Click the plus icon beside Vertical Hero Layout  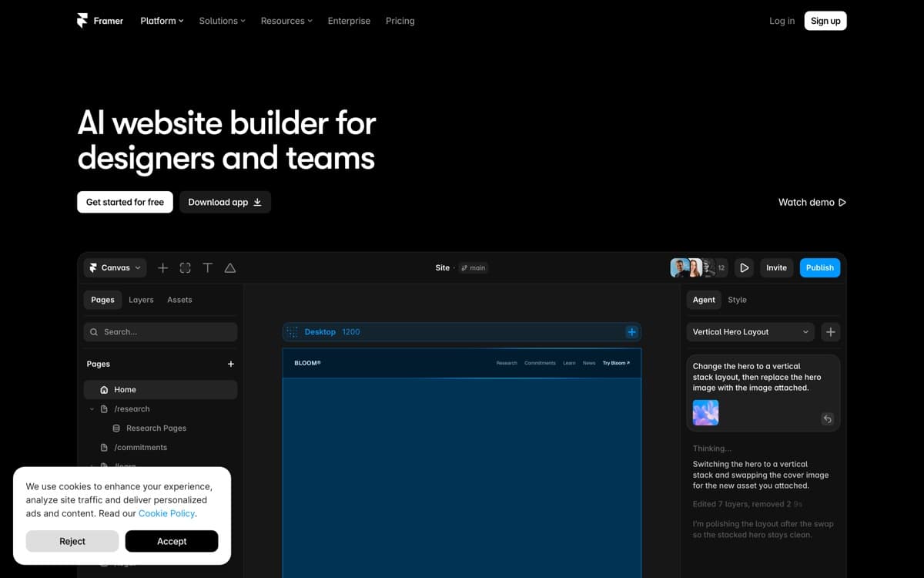(830, 331)
